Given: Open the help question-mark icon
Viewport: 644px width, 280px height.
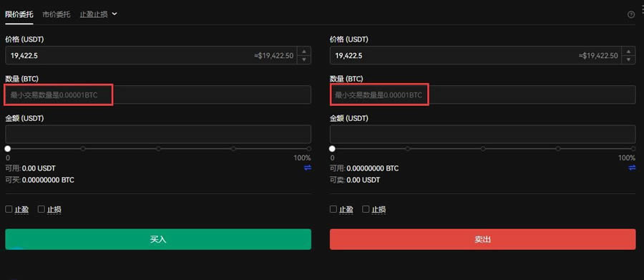Looking at the screenshot, I should click(631, 14).
